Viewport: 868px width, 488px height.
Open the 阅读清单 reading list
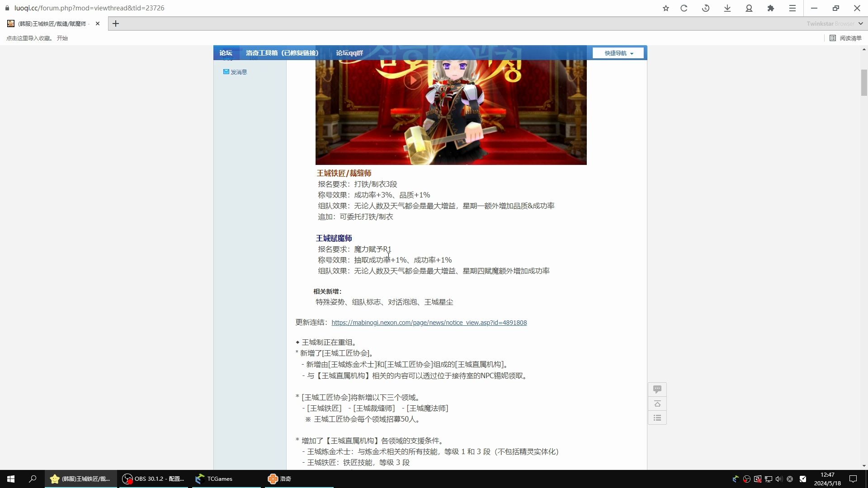pos(845,38)
